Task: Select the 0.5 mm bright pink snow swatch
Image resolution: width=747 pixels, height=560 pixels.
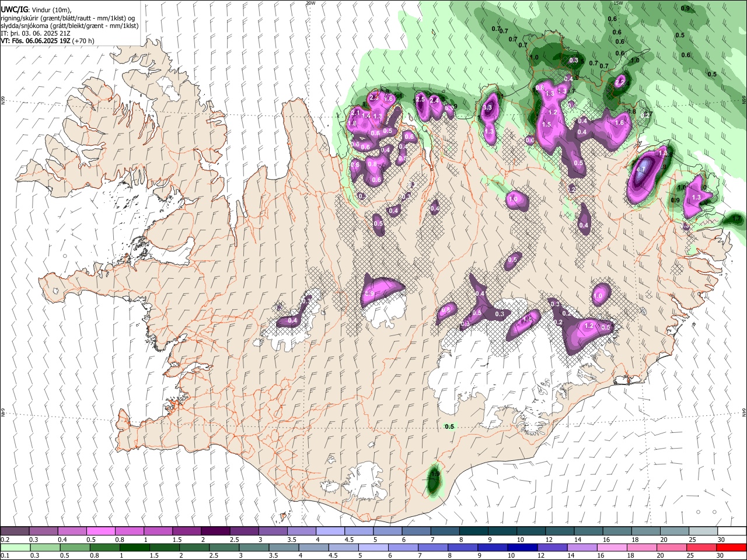Action: [100, 531]
